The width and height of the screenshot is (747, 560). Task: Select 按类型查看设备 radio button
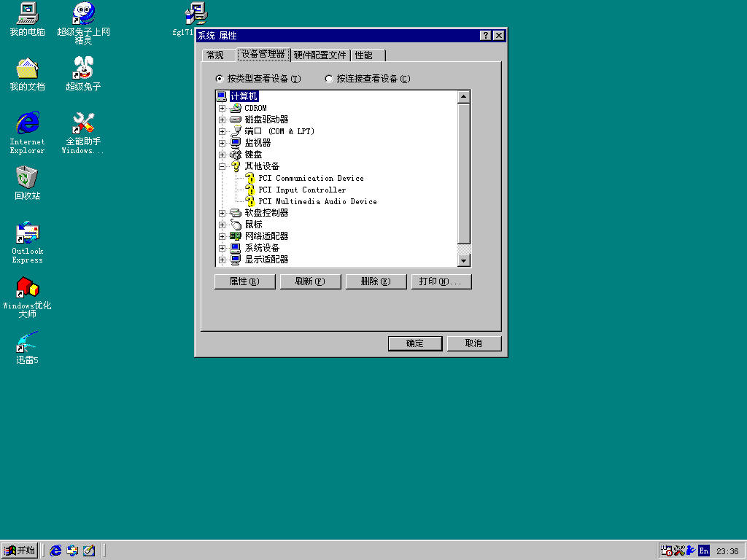219,79
